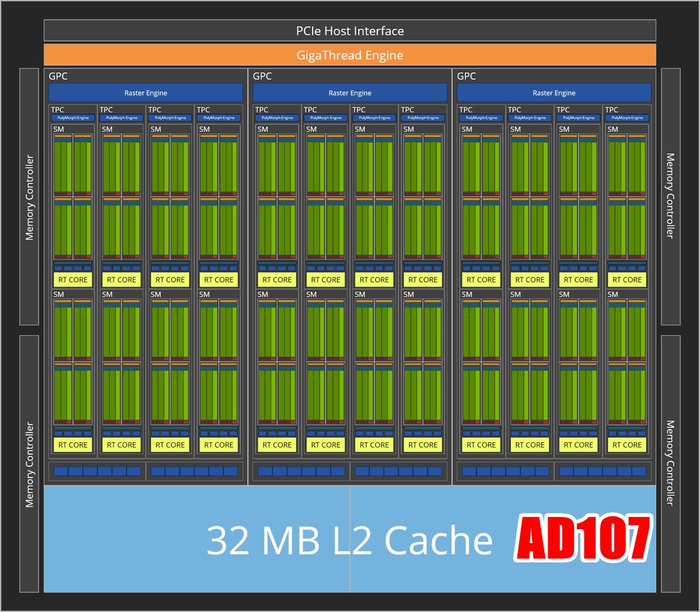Click the last PolyMorph Engine in the right GPC
The height and width of the screenshot is (612, 700).
pos(627,118)
